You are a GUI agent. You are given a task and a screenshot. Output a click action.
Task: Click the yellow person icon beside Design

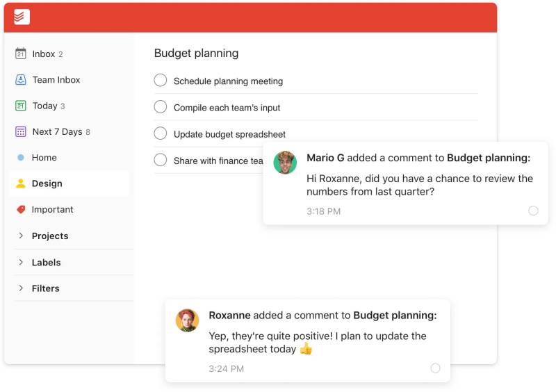[x=21, y=183]
